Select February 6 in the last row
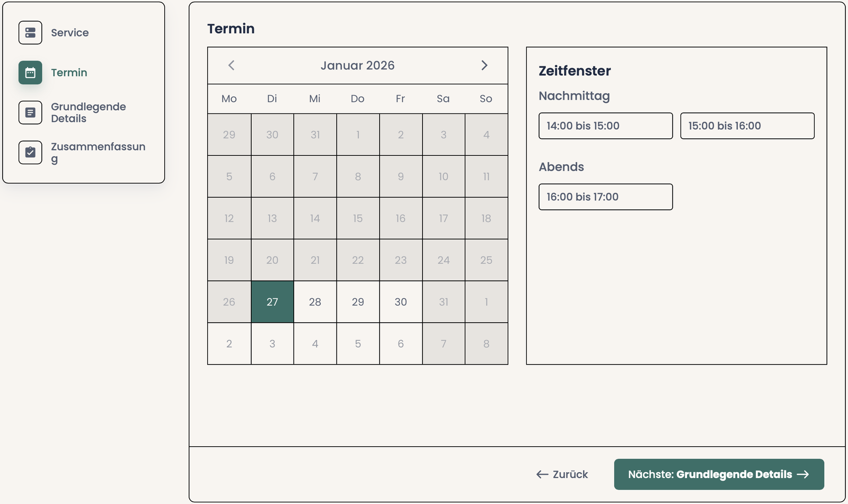This screenshot has width=848, height=504. [401, 344]
